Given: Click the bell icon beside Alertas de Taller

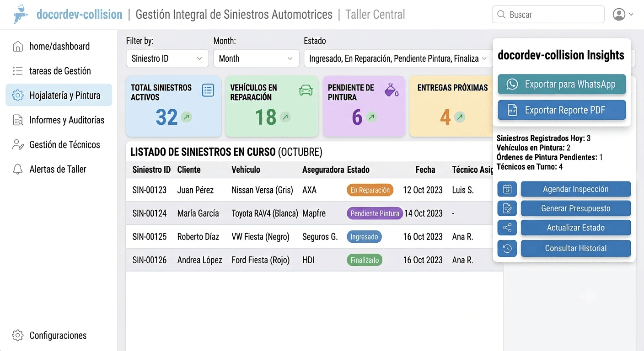Looking at the screenshot, I should coord(18,169).
